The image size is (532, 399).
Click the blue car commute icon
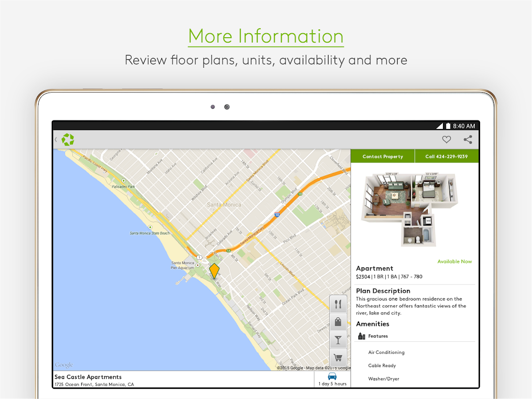tap(332, 376)
